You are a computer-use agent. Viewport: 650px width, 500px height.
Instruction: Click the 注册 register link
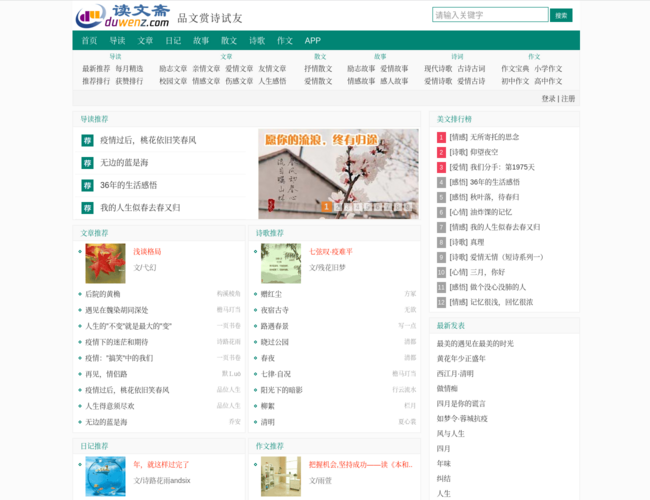(568, 99)
